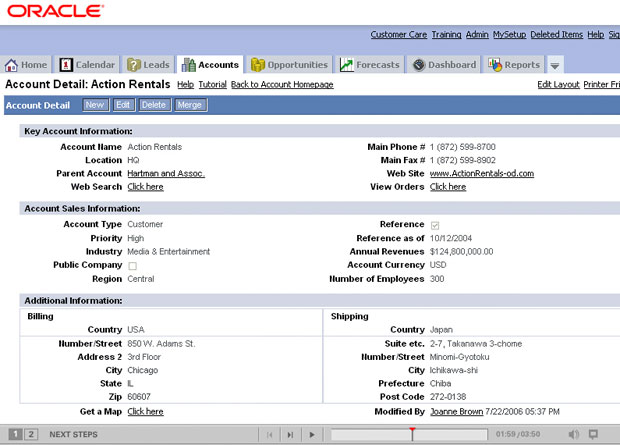The width and height of the screenshot is (620, 445).
Task: Click the Accounts buildings icon
Action: pos(189,65)
